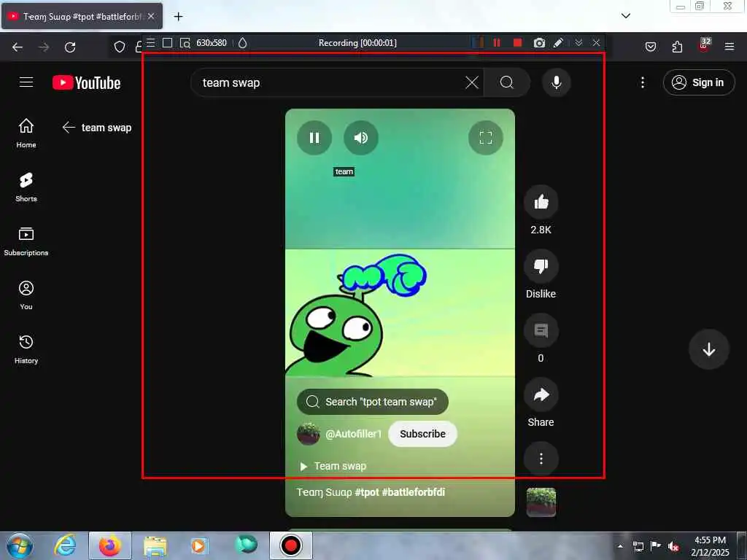Mute the Short's volume button
Image resolution: width=747 pixels, height=560 pixels.
(360, 138)
